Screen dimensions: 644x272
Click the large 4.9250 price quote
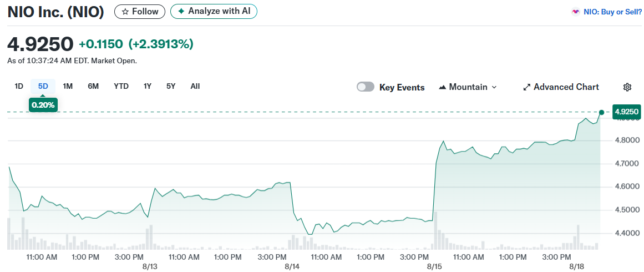click(x=40, y=44)
